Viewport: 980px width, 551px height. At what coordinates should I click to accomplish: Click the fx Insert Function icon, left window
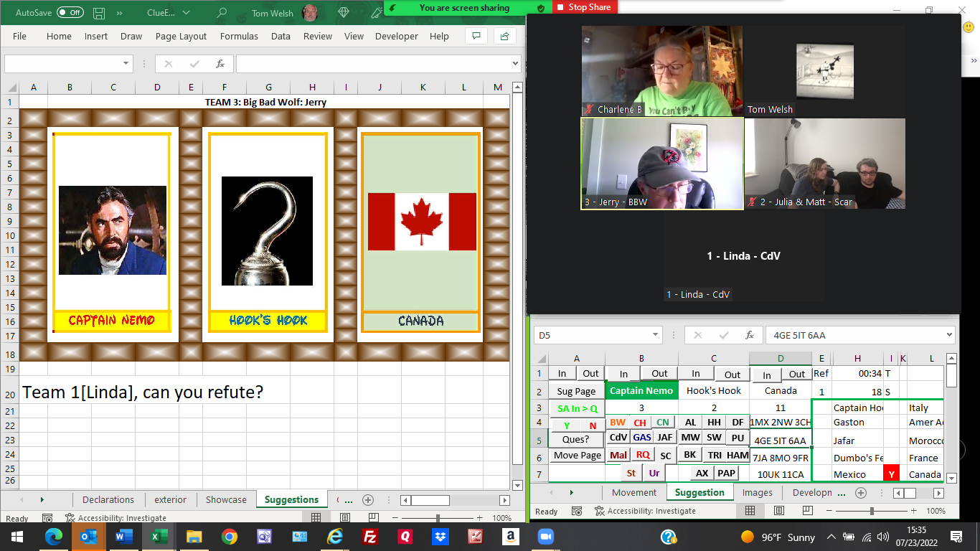pyautogui.click(x=221, y=64)
